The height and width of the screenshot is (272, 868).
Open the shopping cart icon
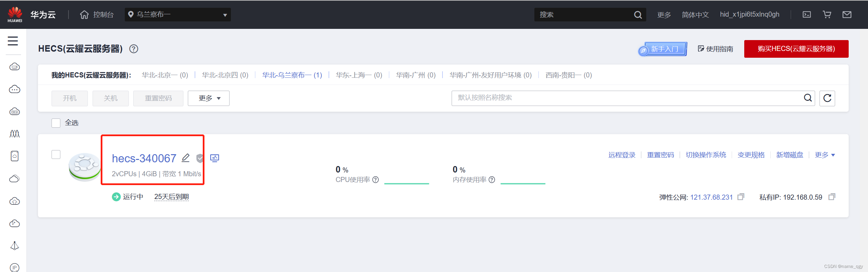[x=827, y=15]
